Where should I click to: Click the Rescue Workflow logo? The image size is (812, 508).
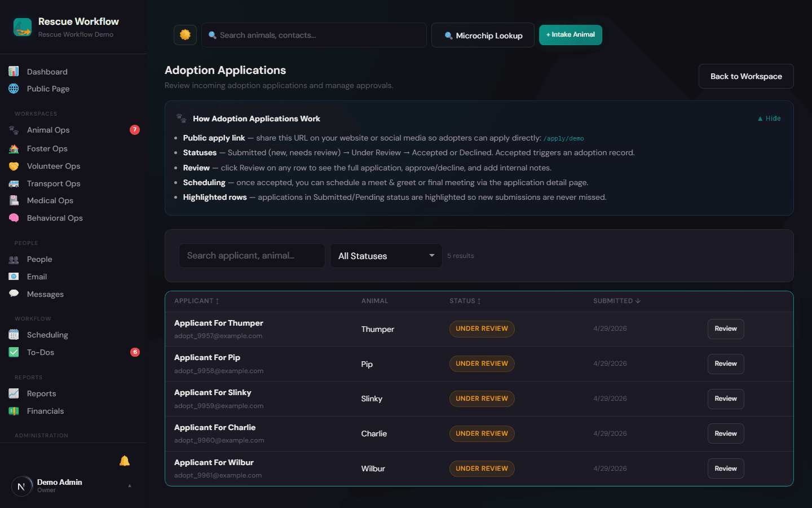coord(23,27)
